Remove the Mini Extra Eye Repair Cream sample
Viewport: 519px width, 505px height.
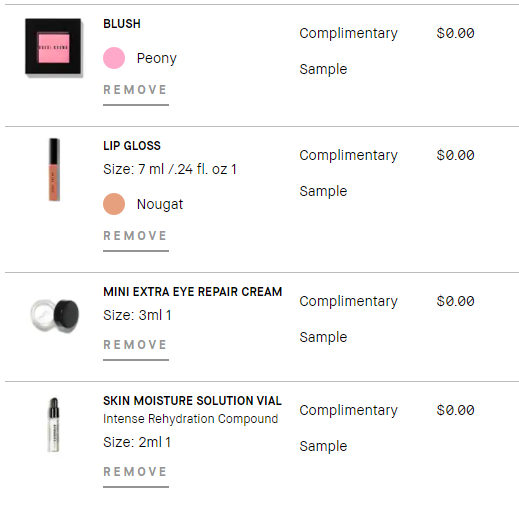pos(136,345)
